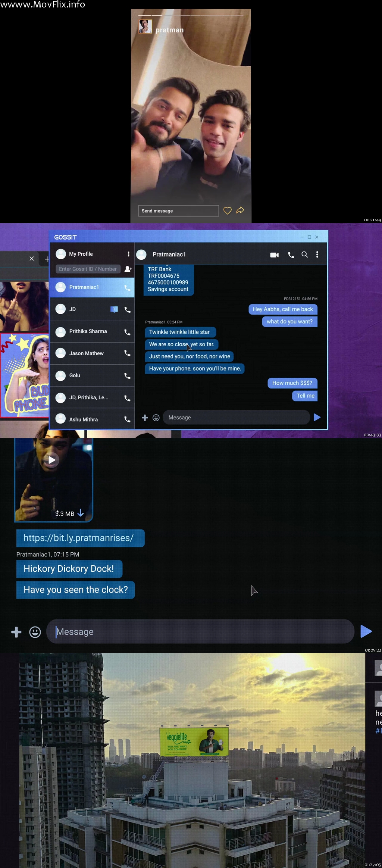Call JD from the contact list

pyautogui.click(x=127, y=310)
